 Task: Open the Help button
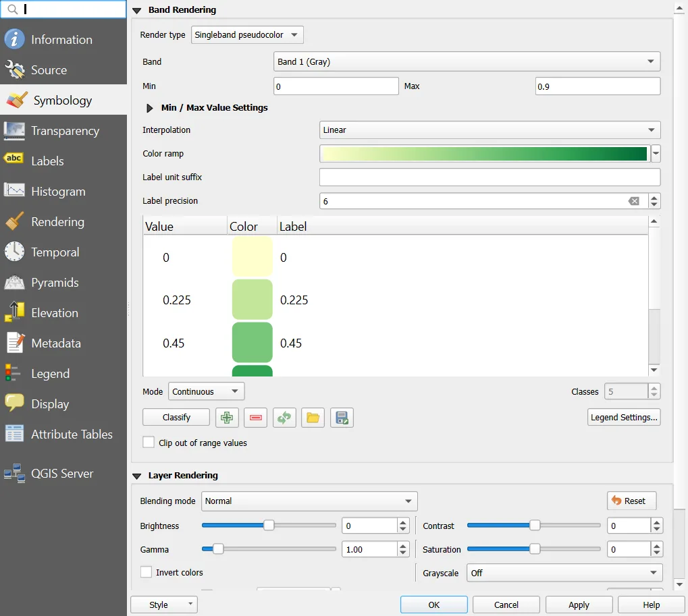click(x=651, y=605)
